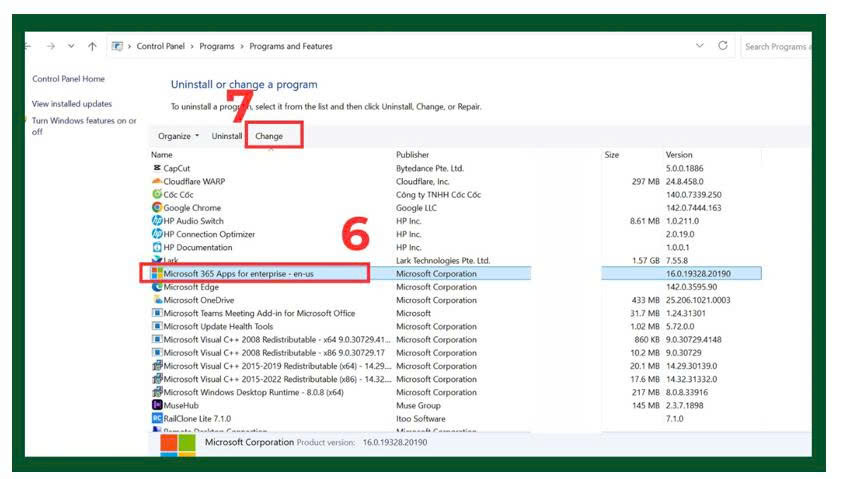Click the Uninstall toolbar button

pos(227,136)
